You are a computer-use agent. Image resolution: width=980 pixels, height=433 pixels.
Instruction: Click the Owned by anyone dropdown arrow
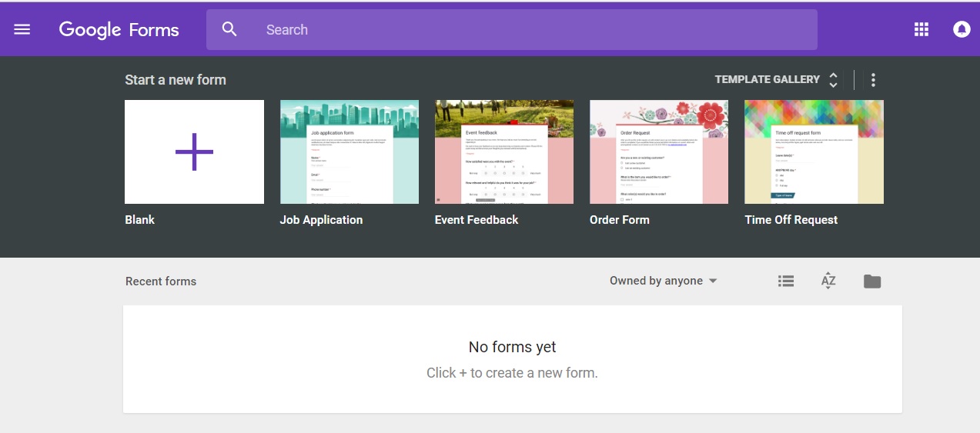[713, 281]
